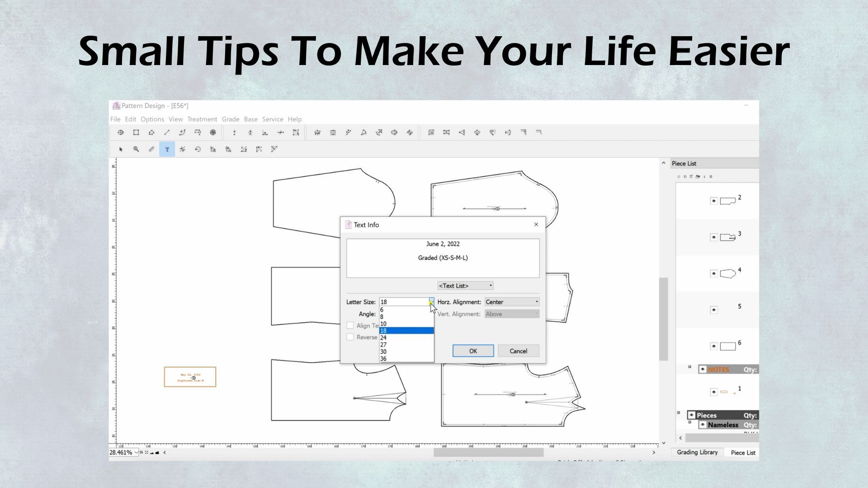Viewport: 868px width, 488px height.
Task: Click the rotate tool icon
Action: tap(198, 149)
